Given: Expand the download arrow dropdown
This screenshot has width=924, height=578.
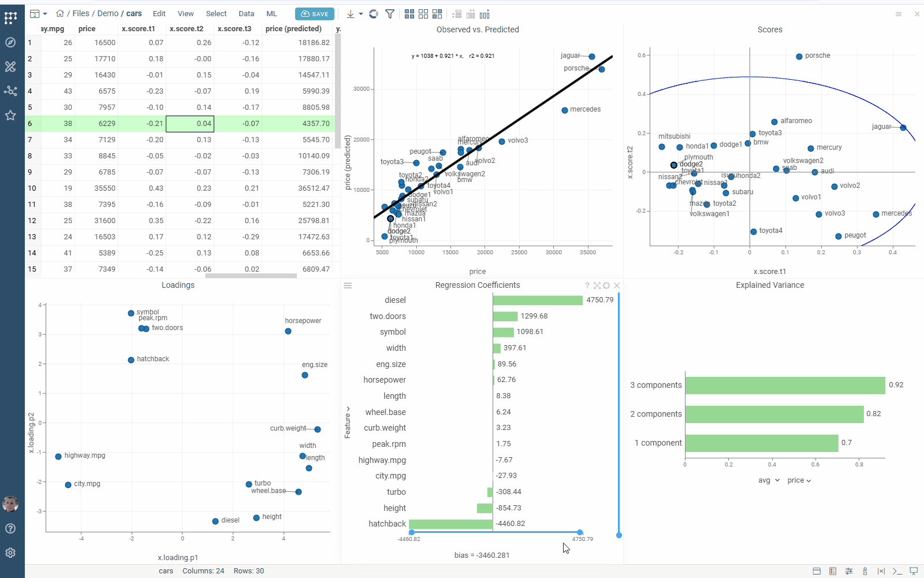Looking at the screenshot, I should (x=361, y=14).
